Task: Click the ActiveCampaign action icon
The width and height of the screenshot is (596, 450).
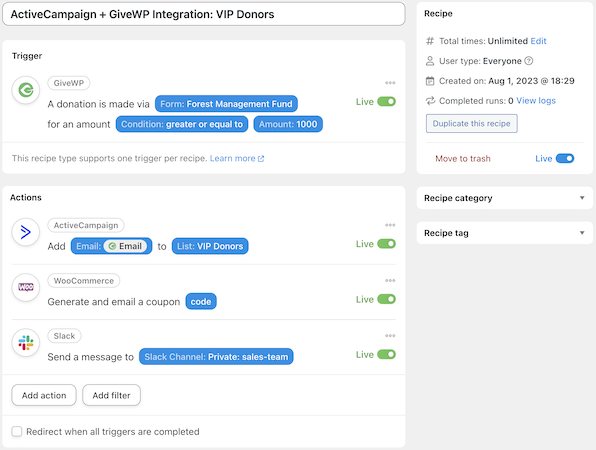Action: coord(26,232)
